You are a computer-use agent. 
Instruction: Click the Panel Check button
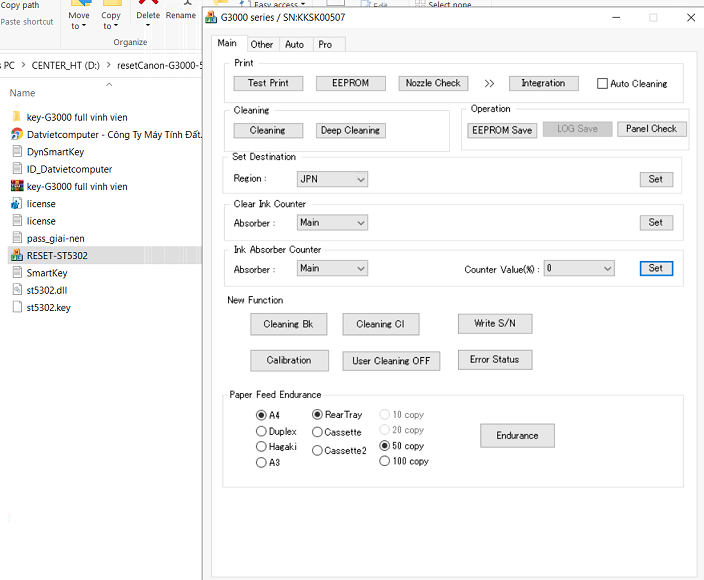[651, 129]
